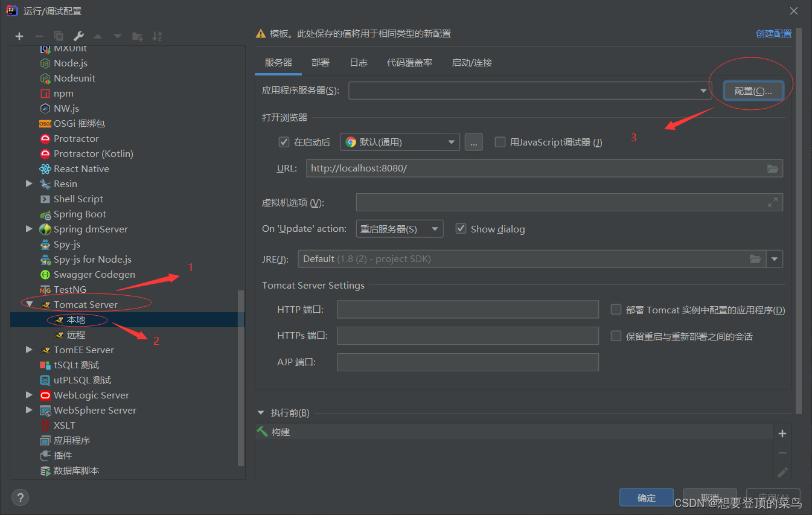
Task: Open the JRE dropdown arrow
Action: click(x=775, y=259)
